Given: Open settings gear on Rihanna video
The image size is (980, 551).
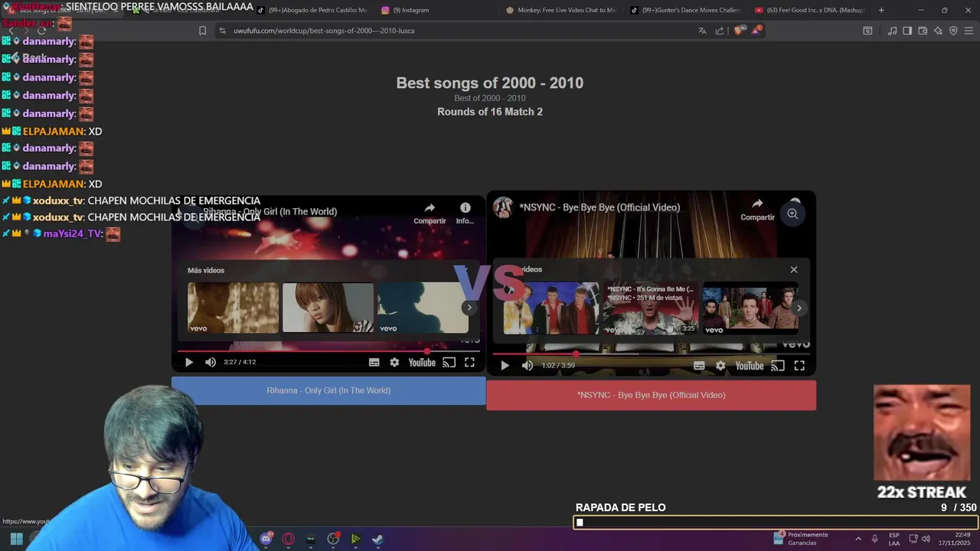Looking at the screenshot, I should tap(394, 363).
